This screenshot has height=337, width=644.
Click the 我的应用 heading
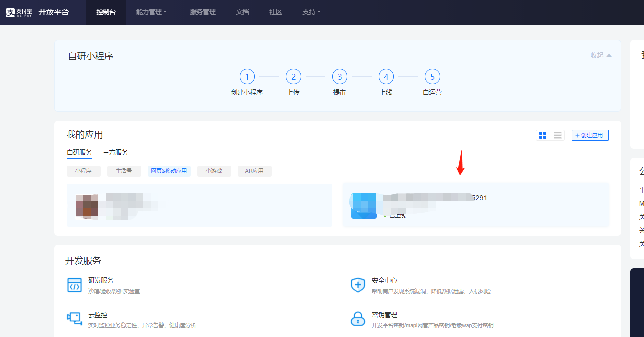[x=85, y=135]
